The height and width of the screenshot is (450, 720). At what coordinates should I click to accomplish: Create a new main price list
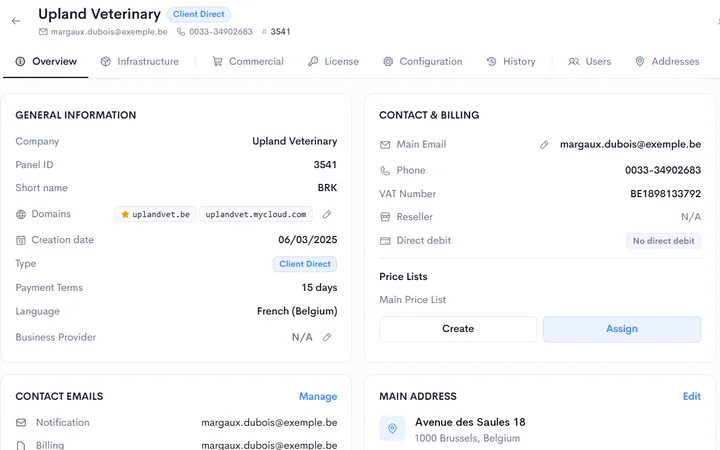pyautogui.click(x=458, y=329)
